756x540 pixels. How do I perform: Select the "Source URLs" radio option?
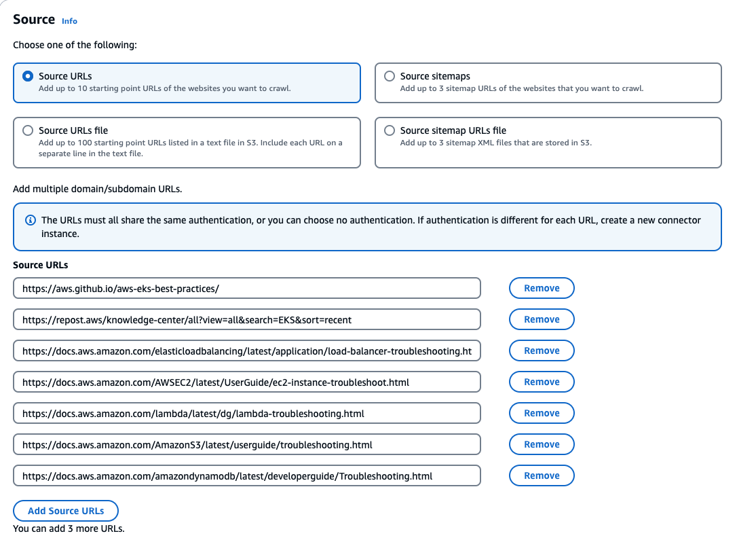click(x=27, y=75)
